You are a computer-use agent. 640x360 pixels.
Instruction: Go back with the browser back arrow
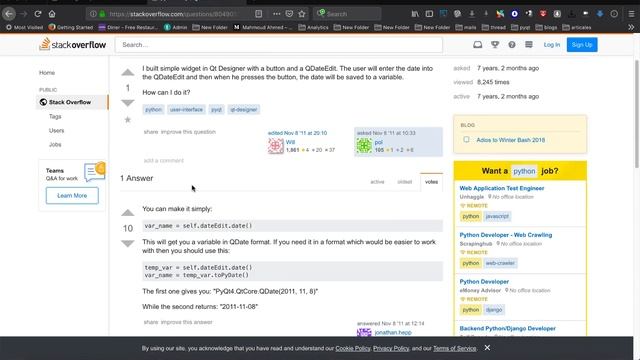[9, 14]
